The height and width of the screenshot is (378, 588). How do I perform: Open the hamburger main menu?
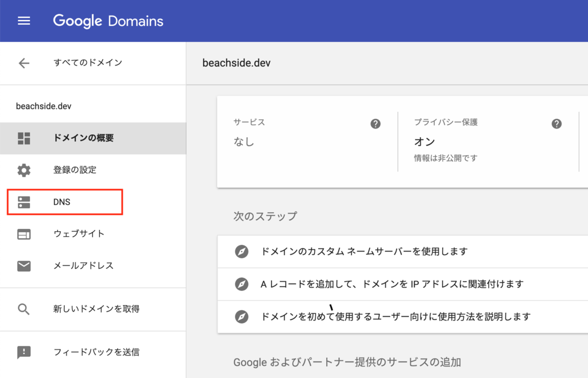[x=24, y=21]
